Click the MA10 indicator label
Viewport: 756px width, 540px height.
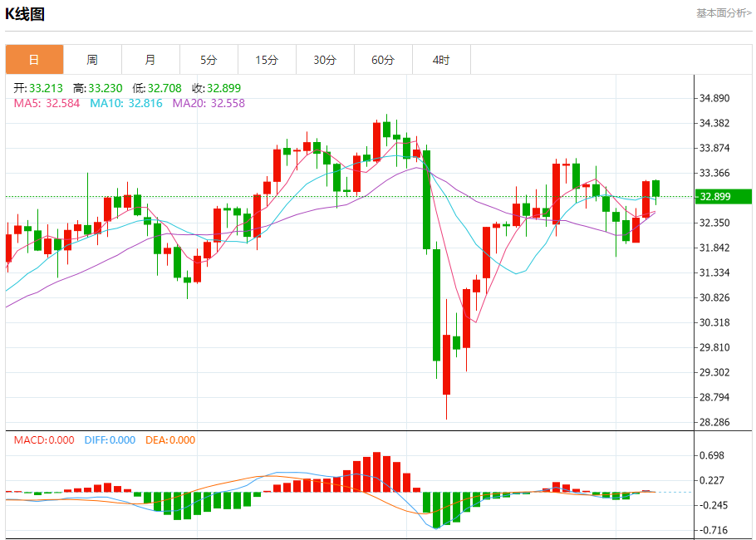(125, 103)
